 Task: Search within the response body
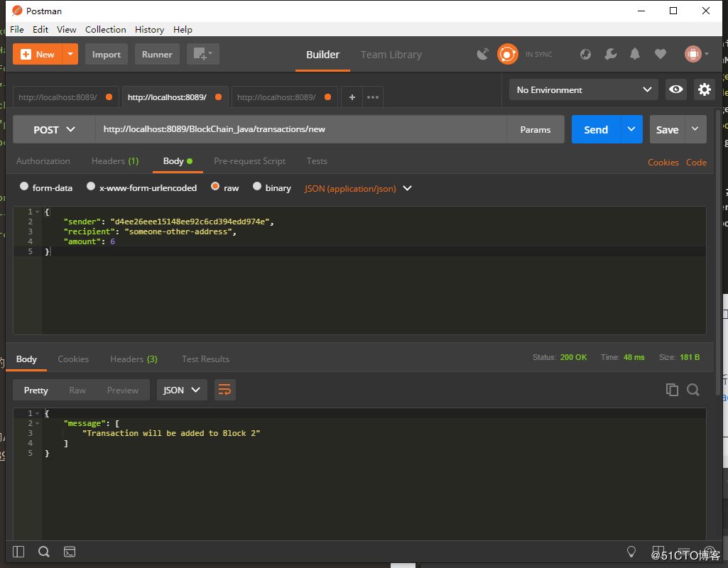pos(693,389)
